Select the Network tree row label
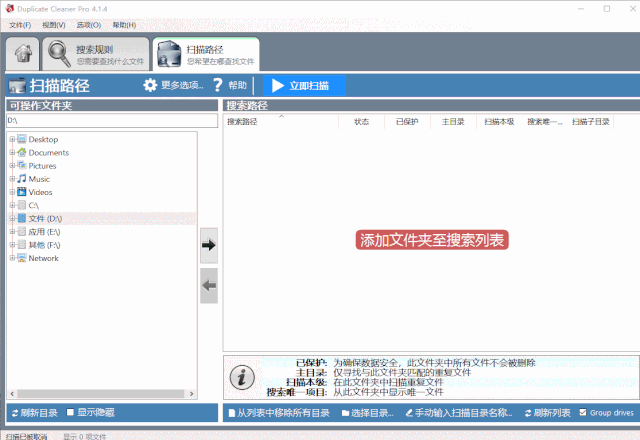Viewport: 640px width, 440px height. [44, 258]
